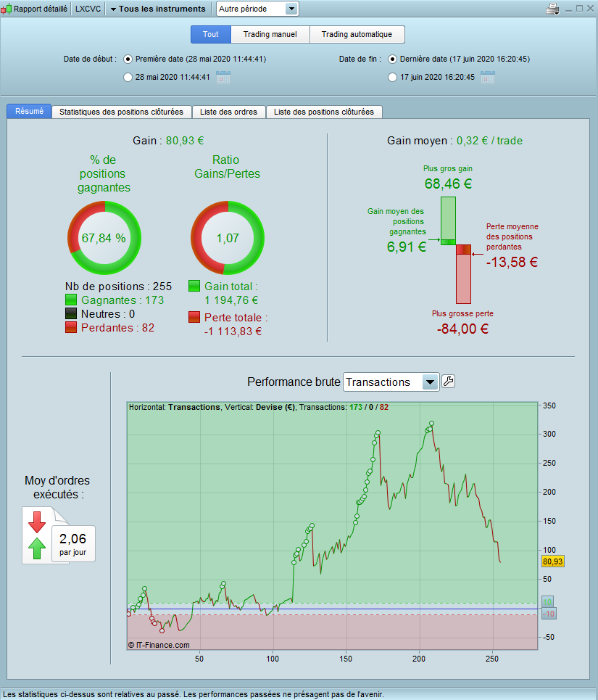Click the printer icon in the title bar

[552, 9]
